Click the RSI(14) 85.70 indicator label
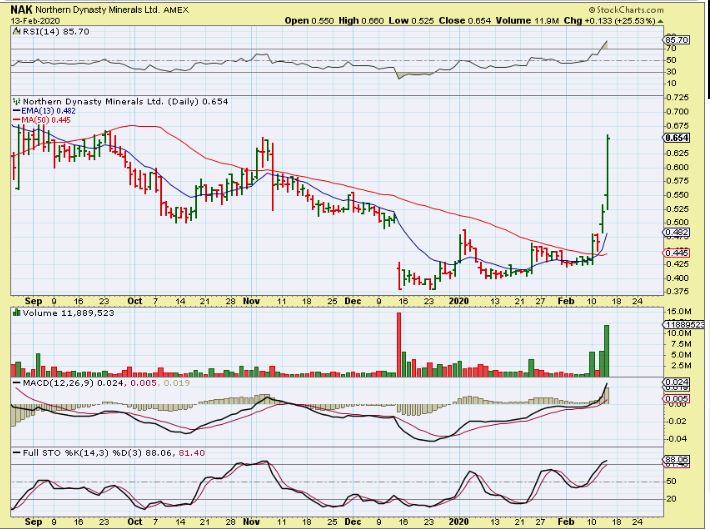Viewport: 710px width, 530px height. (x=55, y=31)
